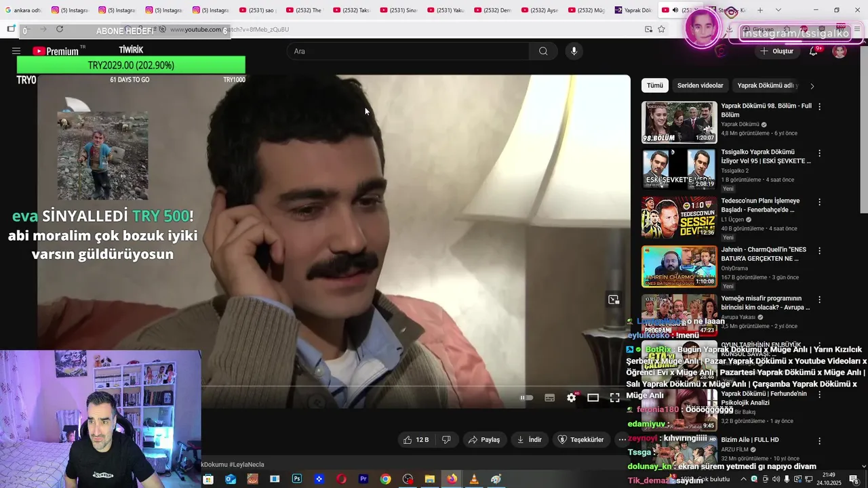Viewport: 868px width, 488px height.
Task: Launch Photoshop from the taskbar
Action: 297,479
